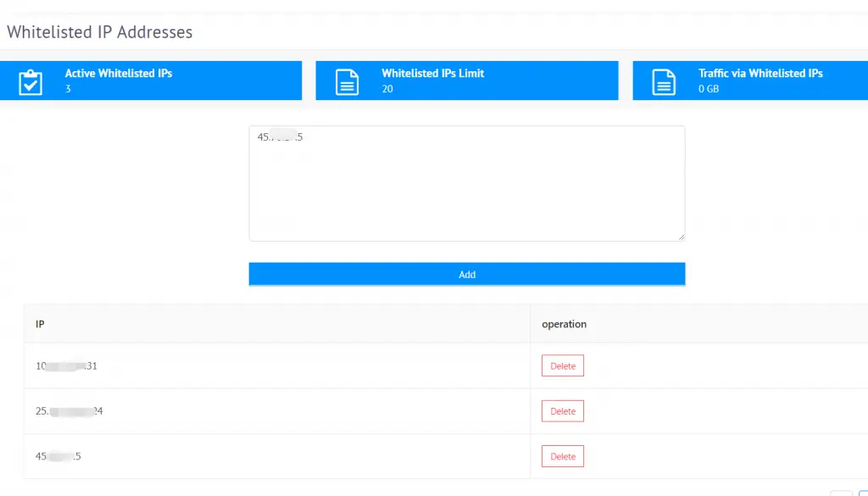Click the clipboard check icon for Active Whitelisted IPs
868x496 pixels.
tap(31, 82)
